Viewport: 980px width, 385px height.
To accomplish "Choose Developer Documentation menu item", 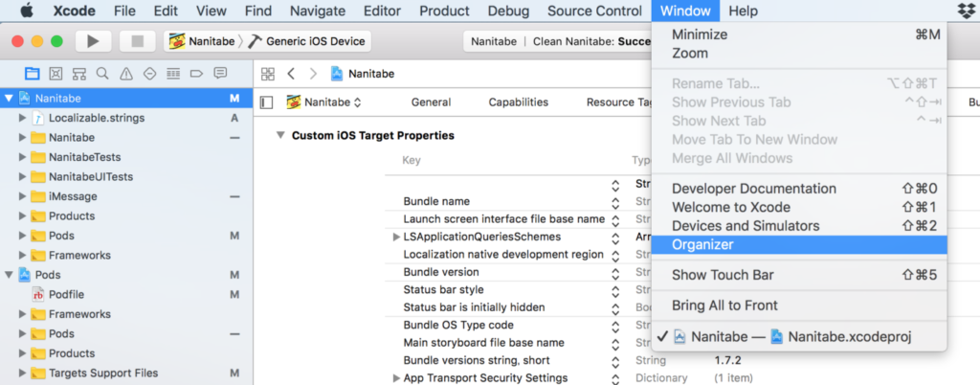I will pyautogui.click(x=799, y=189).
